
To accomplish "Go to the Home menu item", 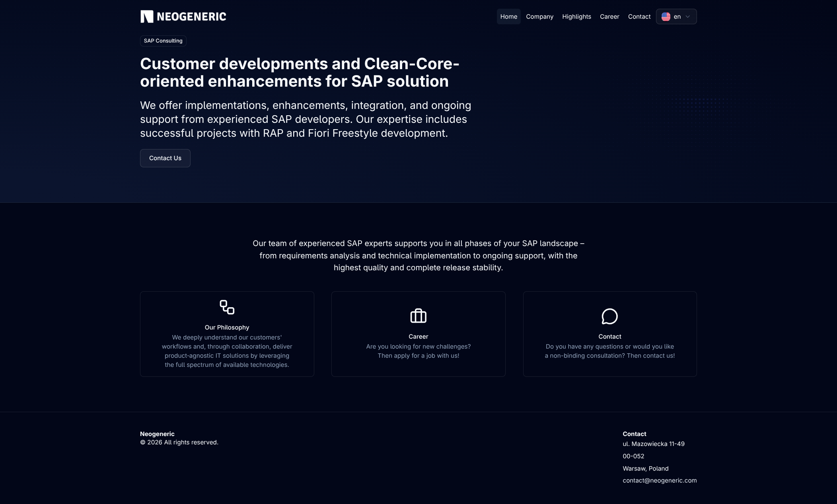I will pyautogui.click(x=508, y=17).
